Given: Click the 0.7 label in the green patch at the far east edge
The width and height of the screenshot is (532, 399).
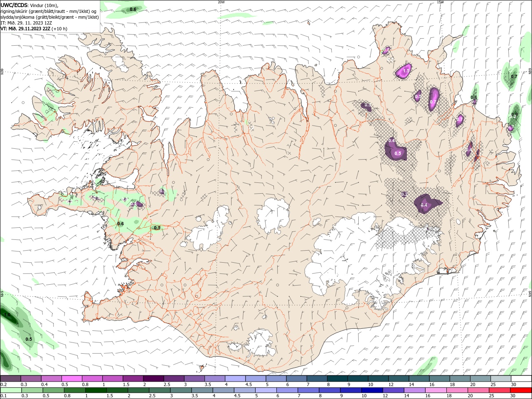Looking at the screenshot, I should click(514, 76).
